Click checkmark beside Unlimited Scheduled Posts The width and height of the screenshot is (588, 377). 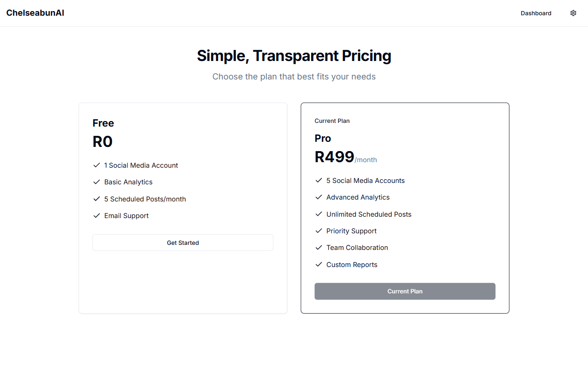point(318,214)
